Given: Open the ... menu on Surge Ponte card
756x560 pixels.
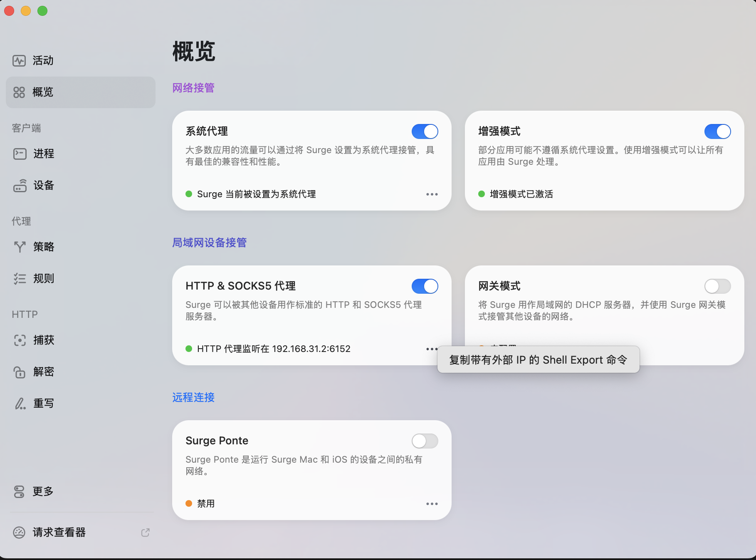Looking at the screenshot, I should tap(432, 503).
